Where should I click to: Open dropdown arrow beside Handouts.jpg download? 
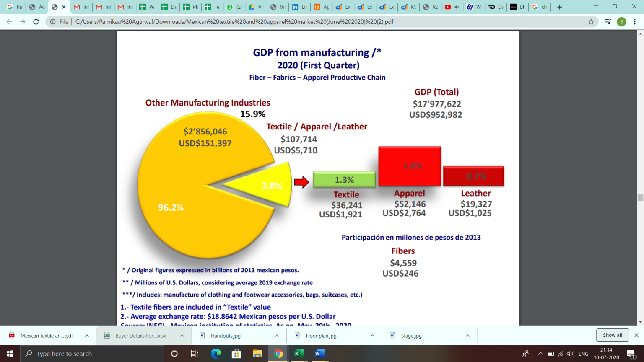(x=277, y=336)
